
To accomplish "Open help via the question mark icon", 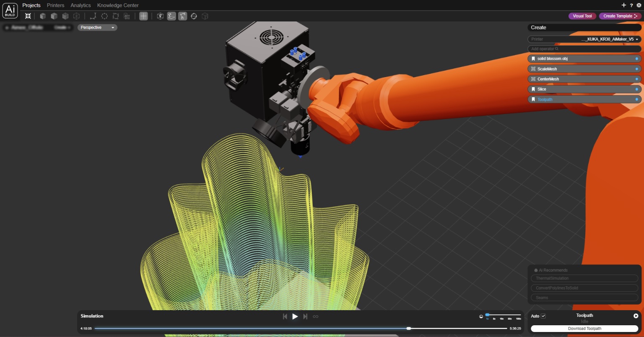I will coord(631,5).
